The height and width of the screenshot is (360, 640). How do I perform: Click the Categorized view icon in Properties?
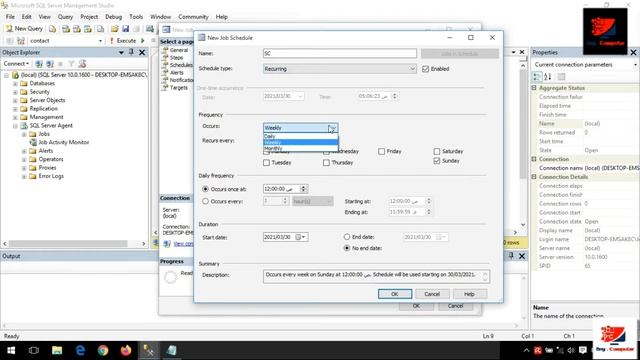pyautogui.click(x=537, y=76)
